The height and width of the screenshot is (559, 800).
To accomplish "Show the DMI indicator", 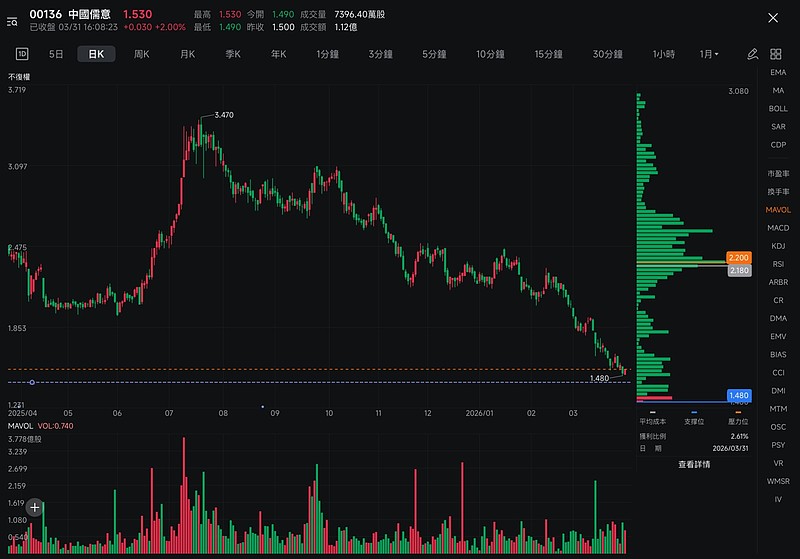I will click(778, 391).
